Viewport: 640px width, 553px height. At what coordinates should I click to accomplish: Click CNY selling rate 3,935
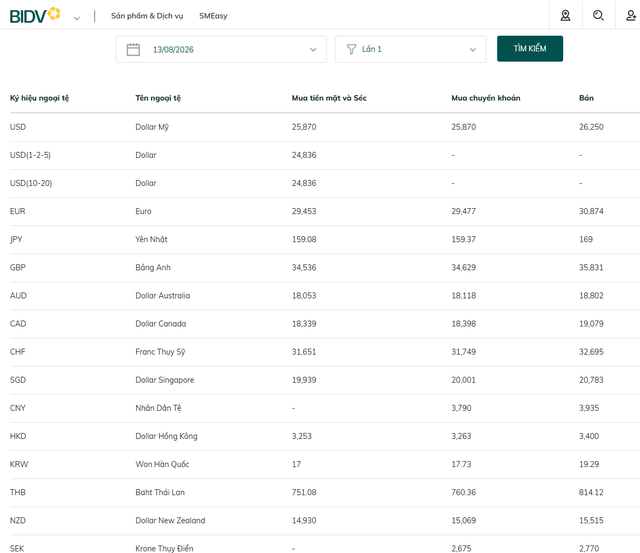click(589, 408)
